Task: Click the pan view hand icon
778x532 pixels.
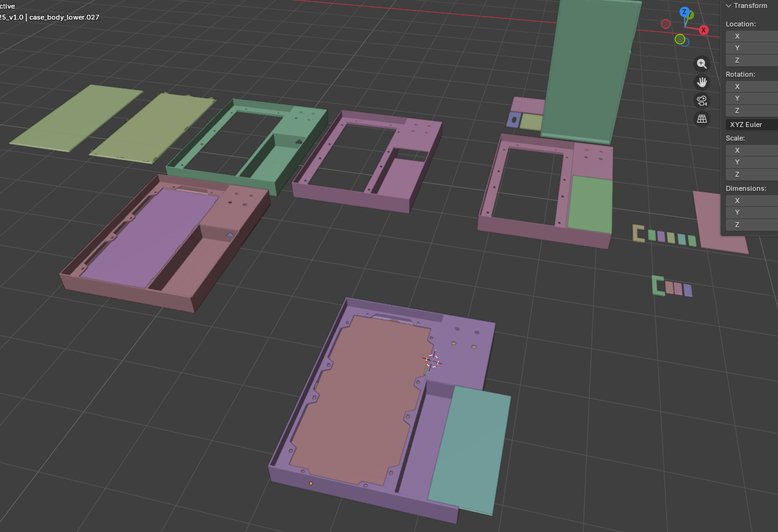Action: (702, 82)
